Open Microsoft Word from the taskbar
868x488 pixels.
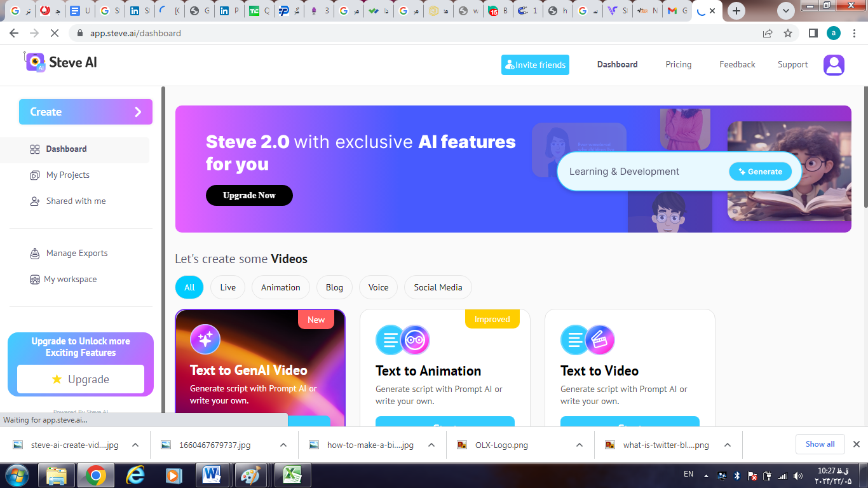click(x=212, y=475)
